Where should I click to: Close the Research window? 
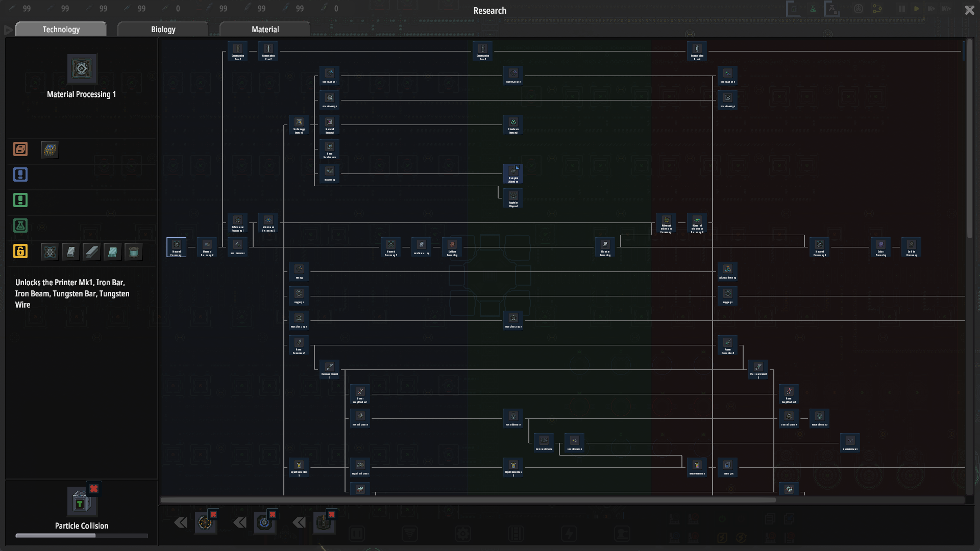[x=969, y=10]
